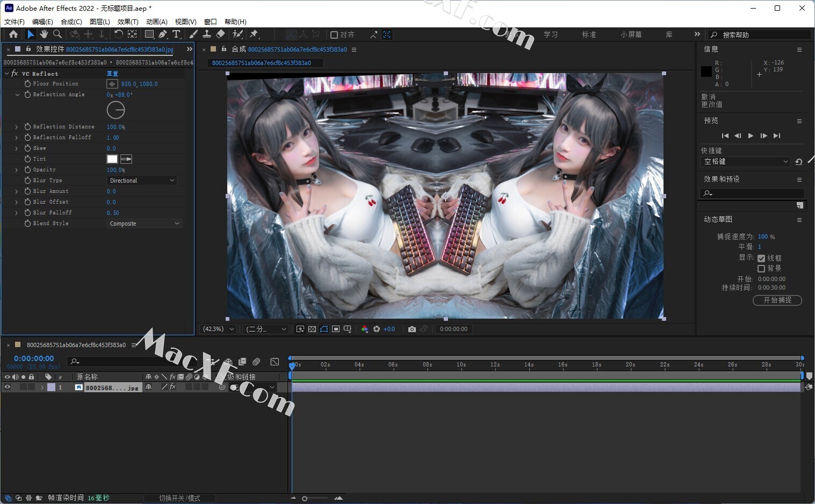Toggle the transparency grid in viewer

click(x=312, y=329)
